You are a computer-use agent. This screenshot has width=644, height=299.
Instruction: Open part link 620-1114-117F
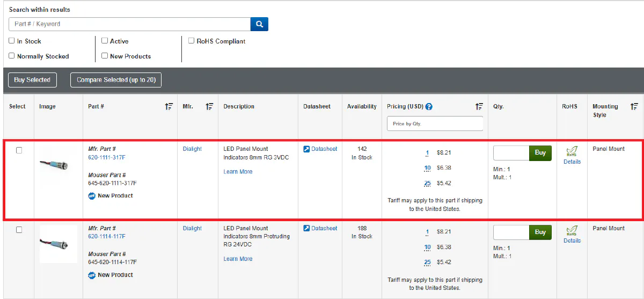[107, 236]
